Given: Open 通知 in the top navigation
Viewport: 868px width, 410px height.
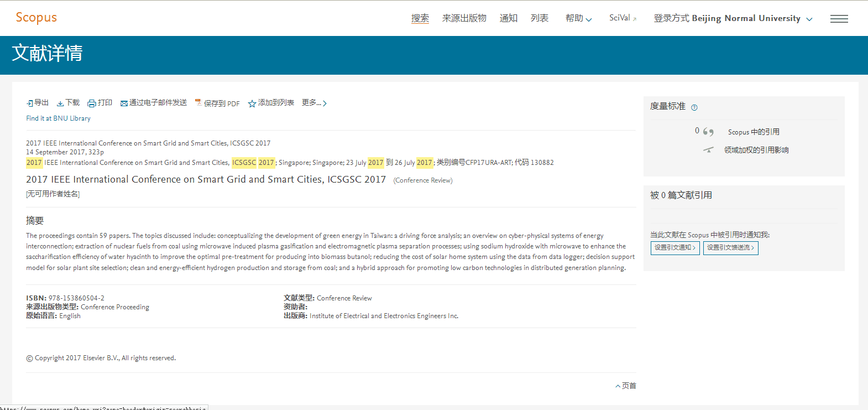Looking at the screenshot, I should pos(509,18).
